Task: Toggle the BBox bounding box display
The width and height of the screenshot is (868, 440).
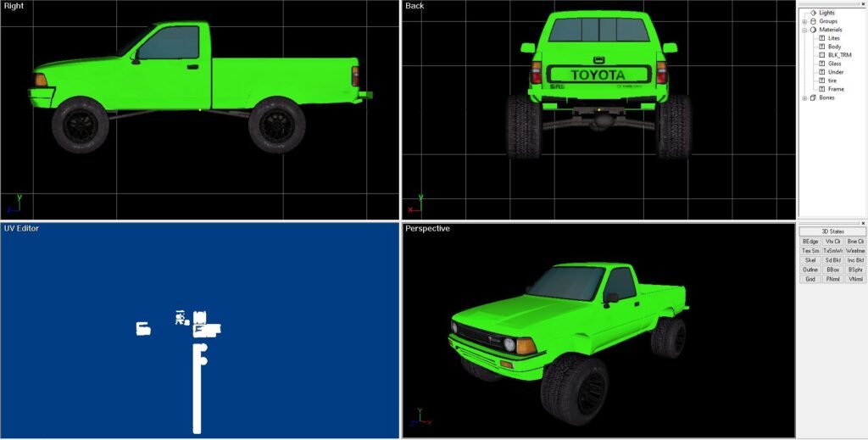Action: tap(832, 270)
